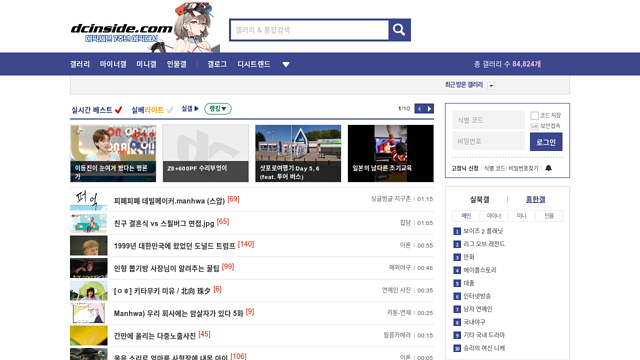640x360 pixels.
Task: Open rank 9 gallery 기타 국내 드라마
Action: pos(484,335)
